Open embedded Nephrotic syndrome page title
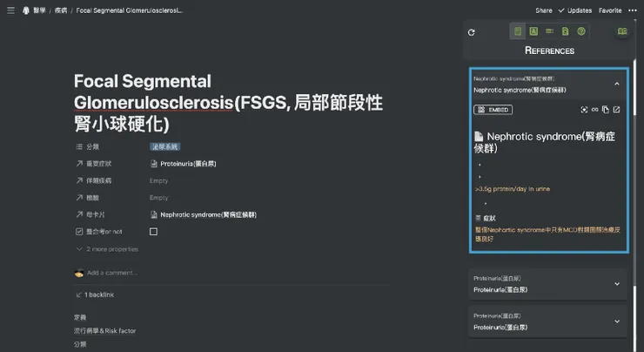644x352 pixels. (x=545, y=142)
